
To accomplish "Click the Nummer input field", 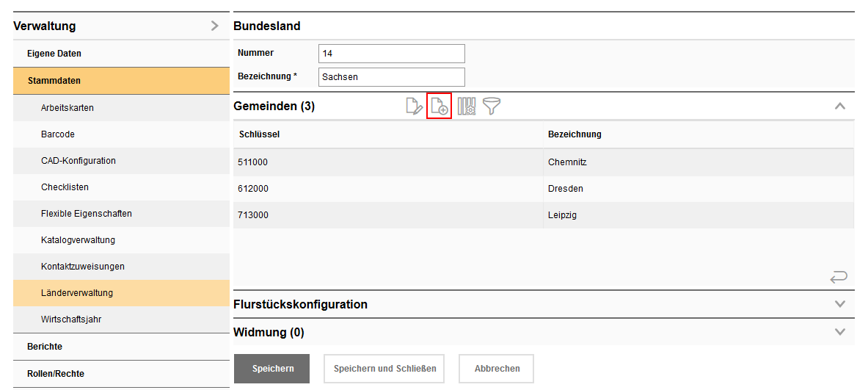I will [392, 54].
